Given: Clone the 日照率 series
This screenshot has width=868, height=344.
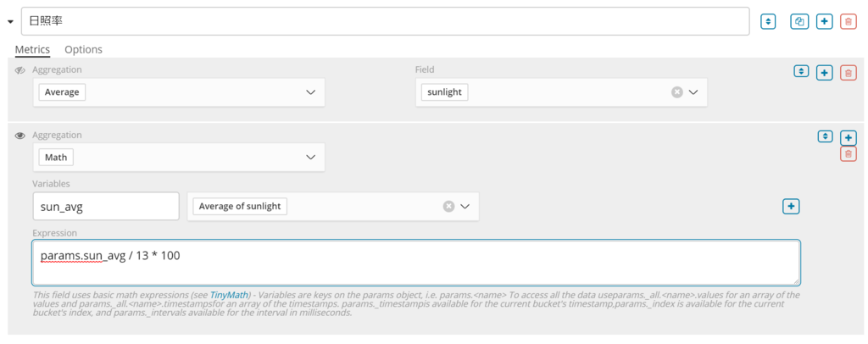Looking at the screenshot, I should point(799,21).
